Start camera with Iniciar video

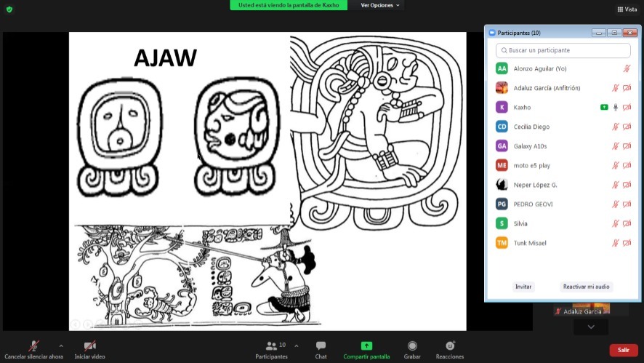point(89,350)
